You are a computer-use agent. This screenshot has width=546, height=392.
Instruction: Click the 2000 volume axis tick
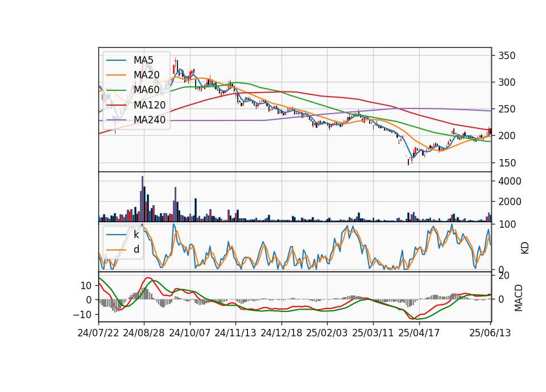coord(510,202)
